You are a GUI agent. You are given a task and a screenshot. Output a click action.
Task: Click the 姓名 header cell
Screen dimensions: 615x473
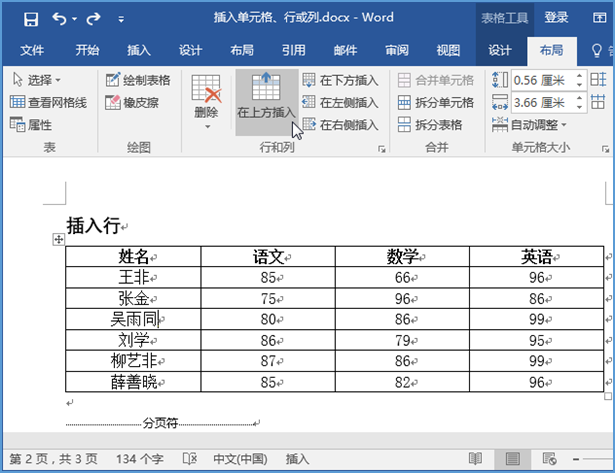pyautogui.click(x=133, y=257)
